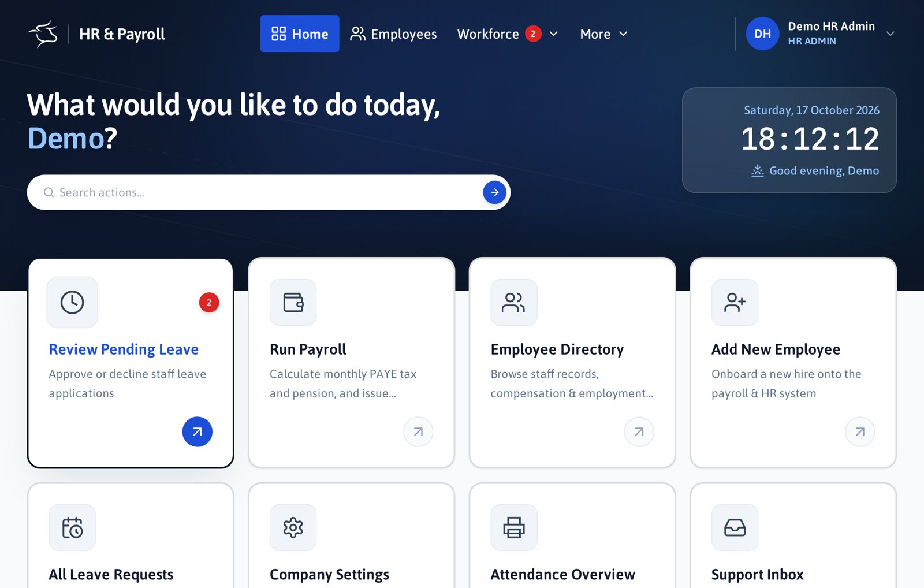Click the DH avatar circle
924x588 pixels.
tap(762, 34)
